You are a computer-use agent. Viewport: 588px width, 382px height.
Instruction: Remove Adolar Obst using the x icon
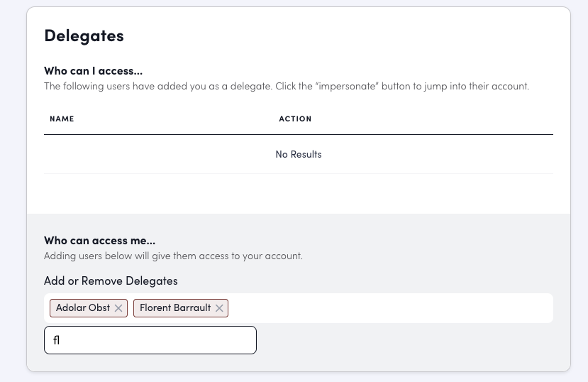point(118,308)
